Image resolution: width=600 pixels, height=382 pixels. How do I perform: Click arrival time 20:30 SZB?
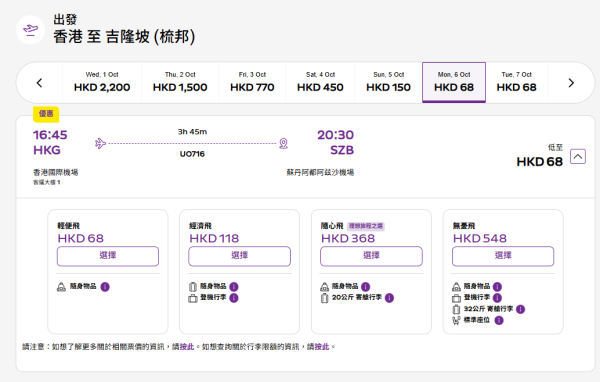pyautogui.click(x=336, y=142)
